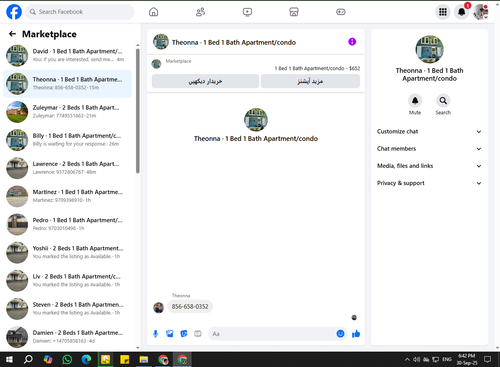
Task: Open the sticky notes taskbar app
Action: point(124,359)
